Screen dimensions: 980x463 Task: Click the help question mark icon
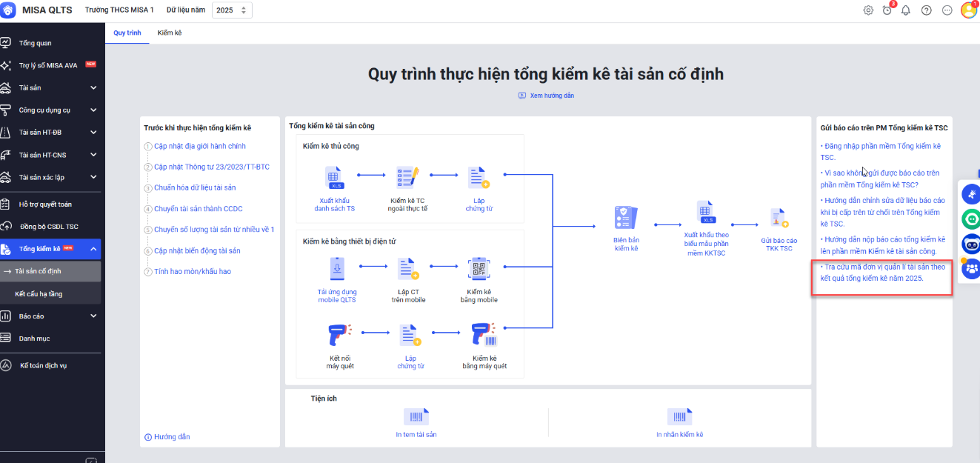[926, 10]
